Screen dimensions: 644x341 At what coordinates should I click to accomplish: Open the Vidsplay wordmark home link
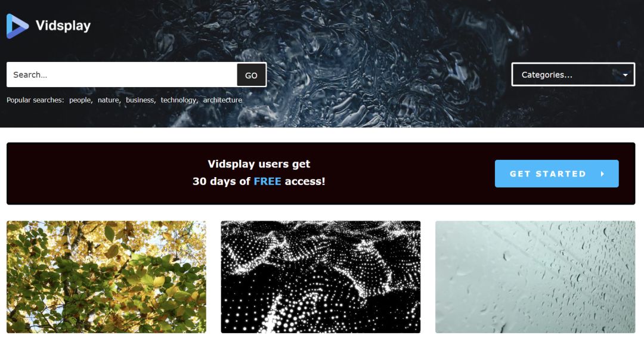tap(63, 26)
